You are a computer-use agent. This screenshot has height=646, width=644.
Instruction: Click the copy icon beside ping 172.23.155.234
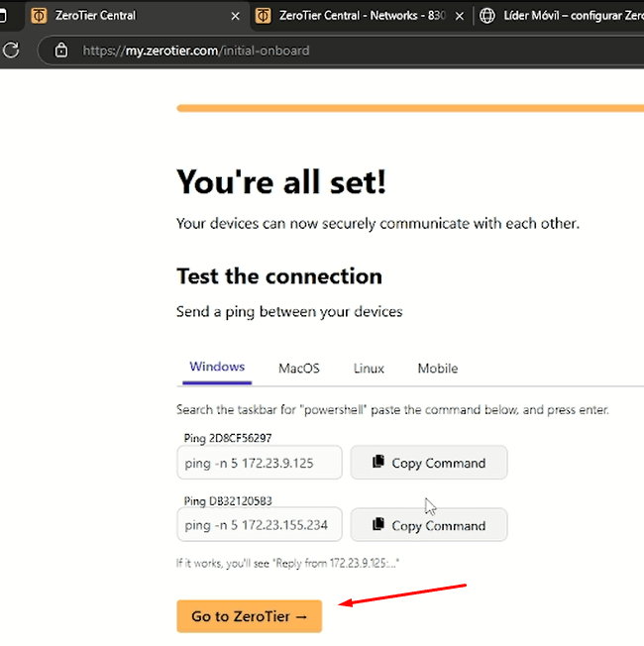(x=377, y=525)
